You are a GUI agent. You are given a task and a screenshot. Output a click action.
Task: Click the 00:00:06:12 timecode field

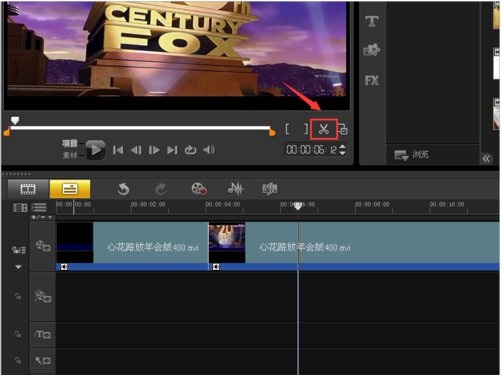click(312, 150)
